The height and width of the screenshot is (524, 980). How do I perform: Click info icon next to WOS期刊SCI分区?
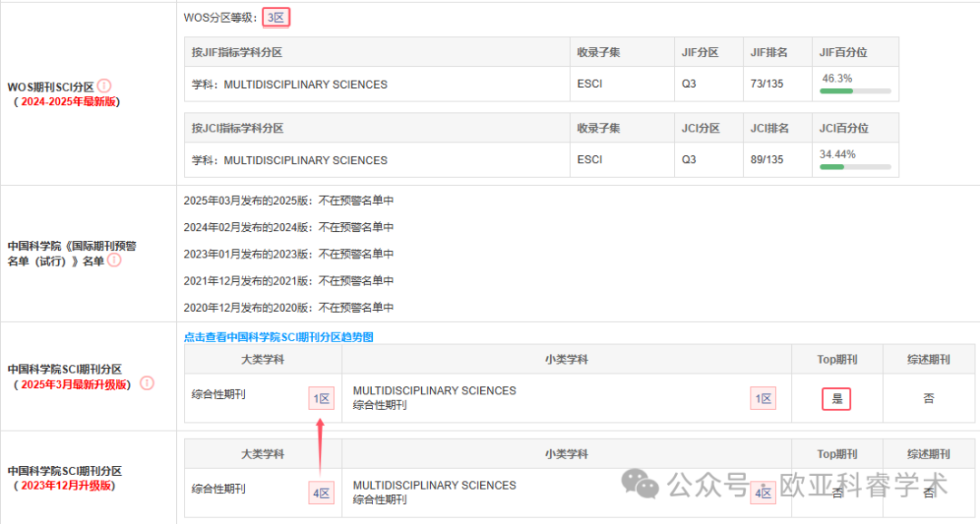click(104, 85)
